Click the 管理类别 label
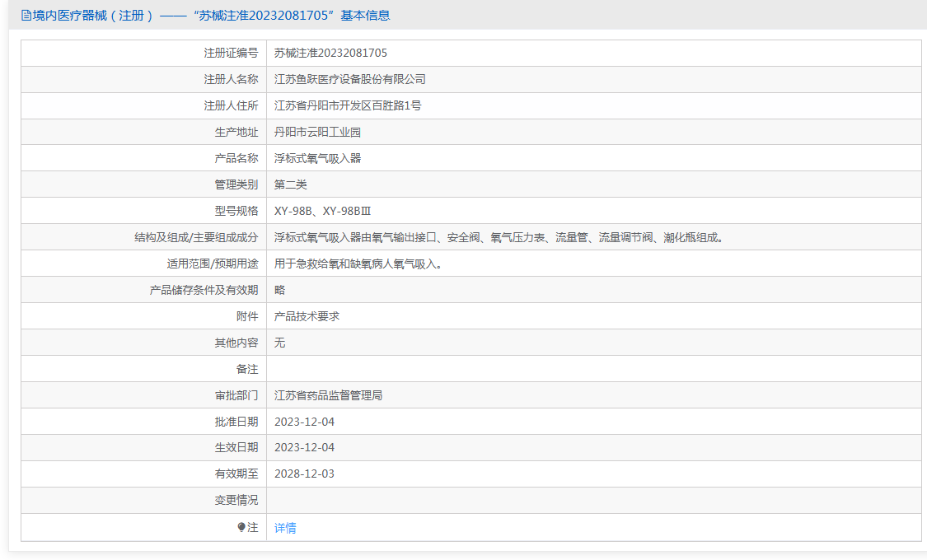The width and height of the screenshot is (927, 560). pos(236,185)
